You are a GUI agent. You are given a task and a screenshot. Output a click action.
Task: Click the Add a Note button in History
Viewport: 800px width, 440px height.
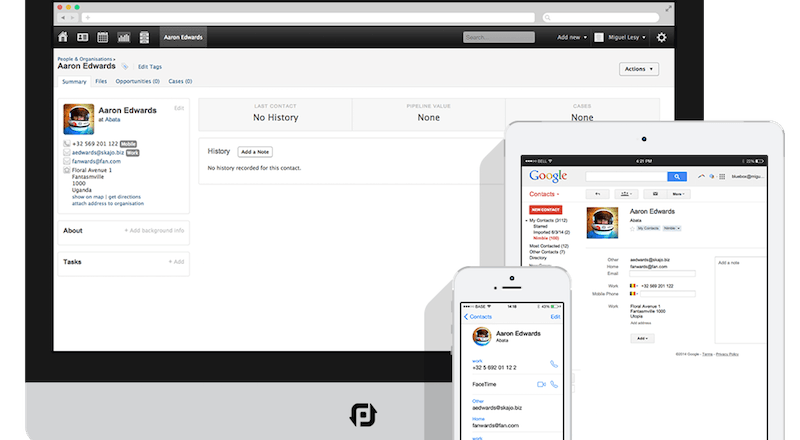click(255, 152)
